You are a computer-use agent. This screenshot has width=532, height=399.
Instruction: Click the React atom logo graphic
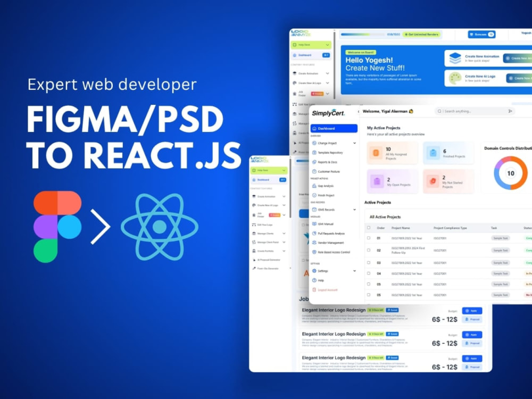coord(160,227)
